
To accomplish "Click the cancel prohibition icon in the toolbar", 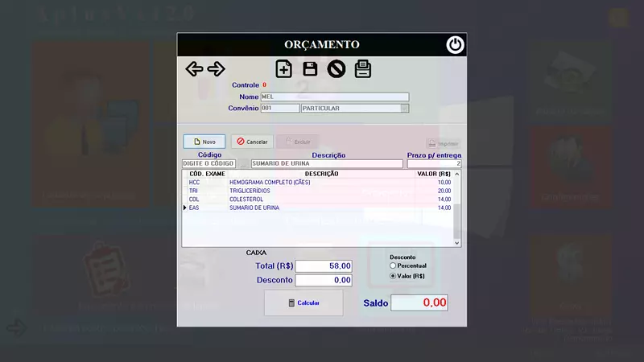I will coord(336,69).
